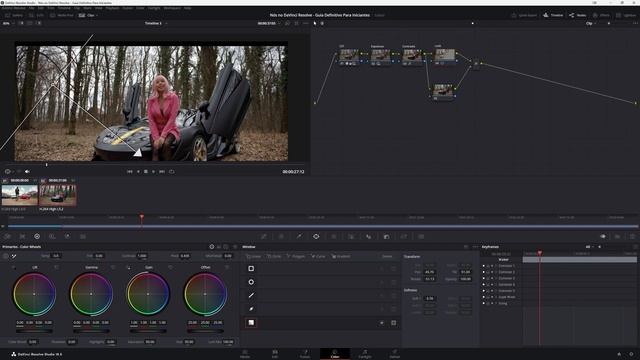
Task: Select the circle window row icon
Action: click(x=251, y=282)
